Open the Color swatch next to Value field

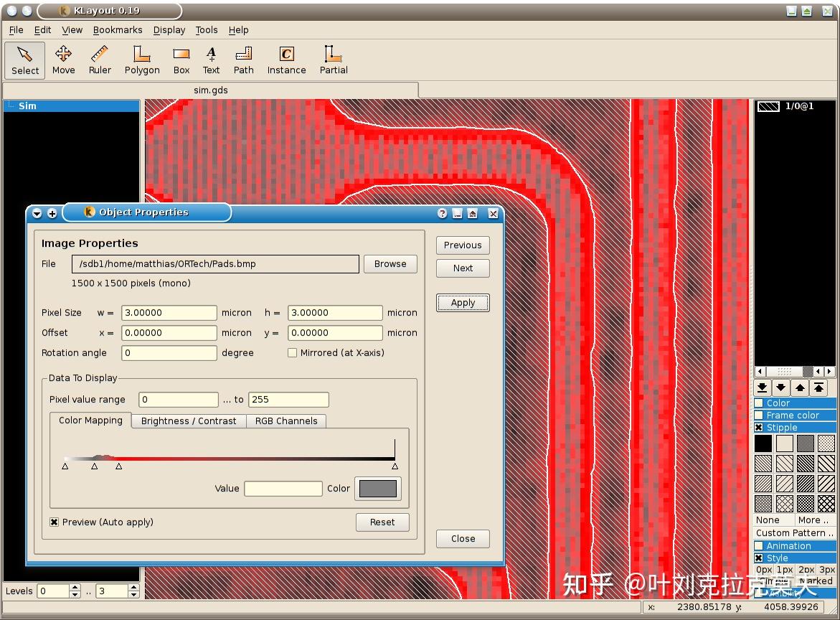(377, 489)
